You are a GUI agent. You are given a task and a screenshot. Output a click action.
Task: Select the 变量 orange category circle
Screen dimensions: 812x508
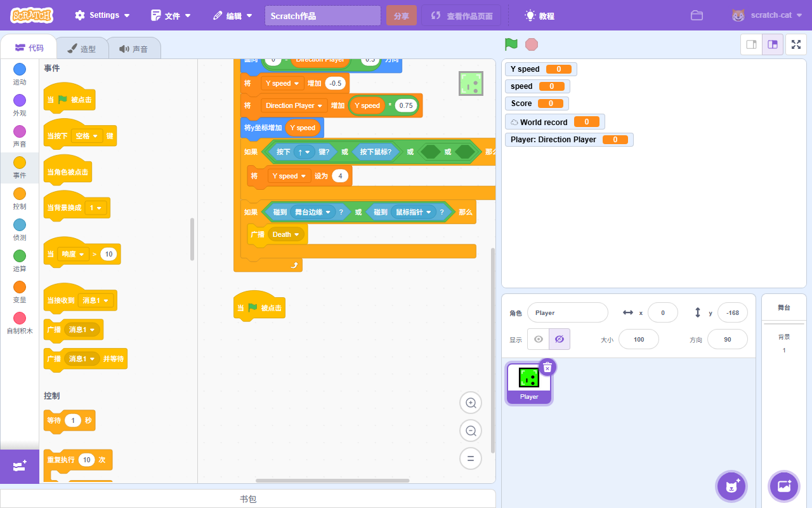click(x=20, y=287)
